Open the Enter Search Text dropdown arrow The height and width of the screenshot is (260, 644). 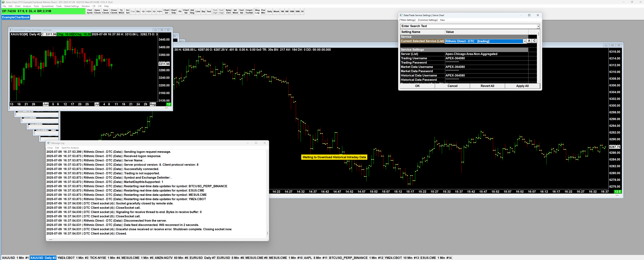point(538,26)
